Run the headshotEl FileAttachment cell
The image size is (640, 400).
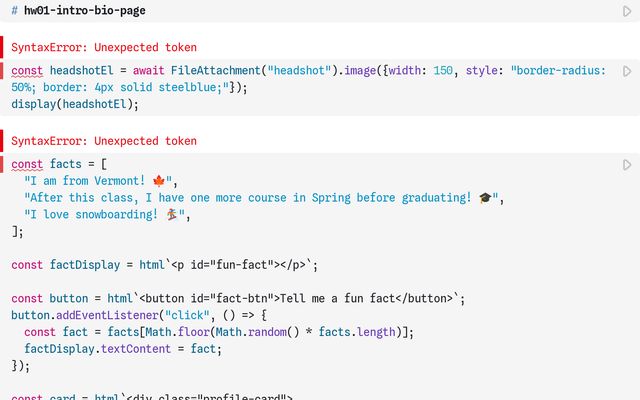[627, 71]
